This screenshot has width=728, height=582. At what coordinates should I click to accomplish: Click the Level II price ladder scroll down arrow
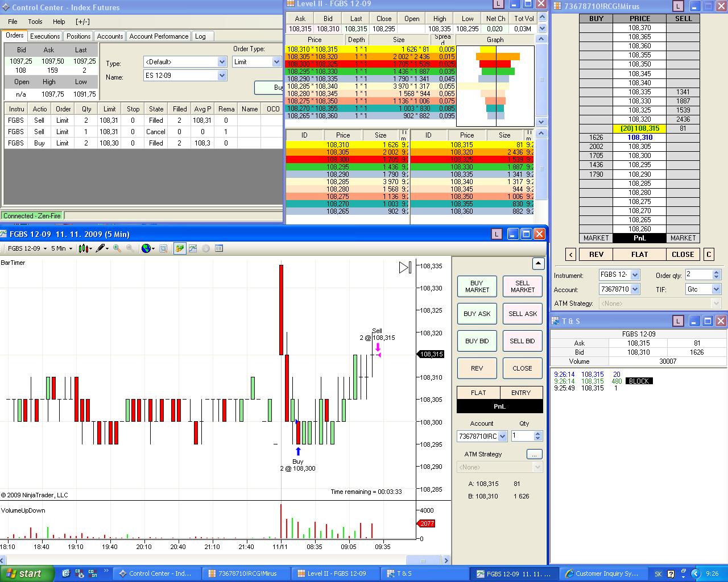point(542,122)
